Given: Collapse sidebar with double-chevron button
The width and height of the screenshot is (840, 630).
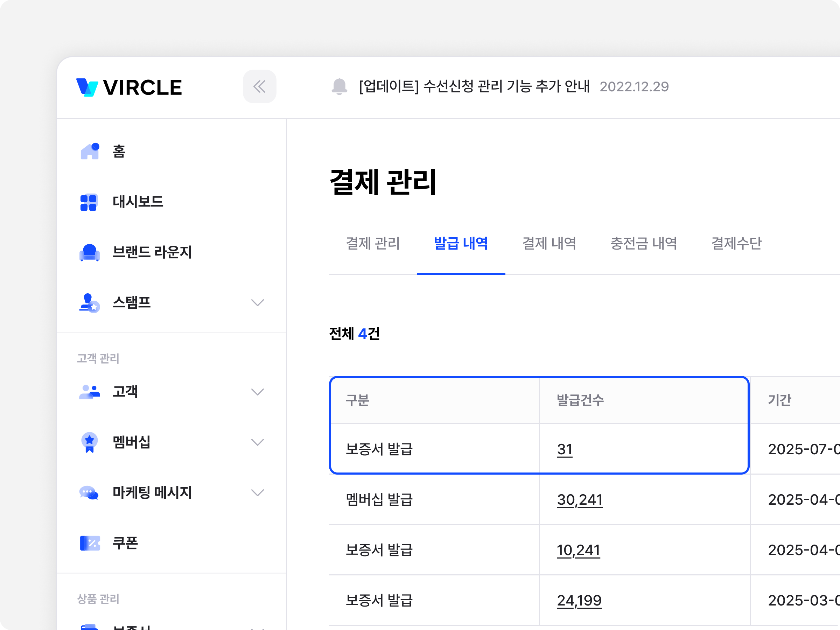Looking at the screenshot, I should click(x=259, y=86).
